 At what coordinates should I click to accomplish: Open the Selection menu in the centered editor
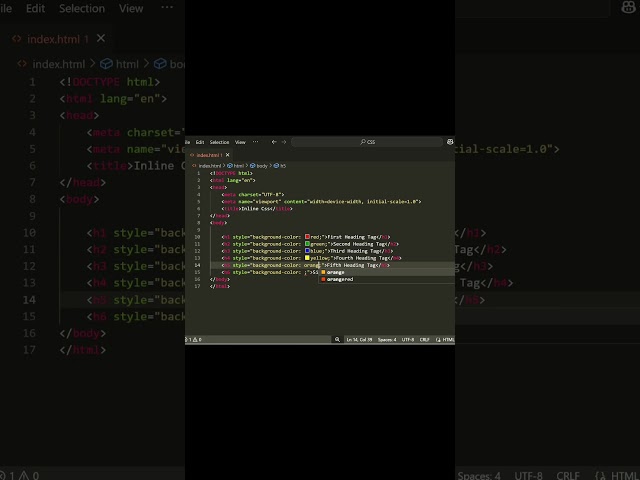219,142
